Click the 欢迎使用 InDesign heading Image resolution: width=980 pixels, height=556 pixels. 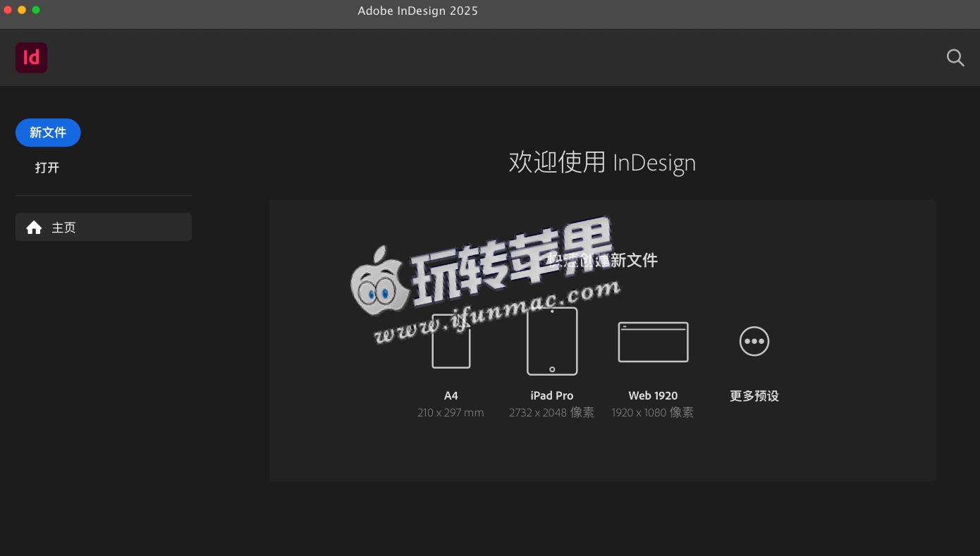pos(602,163)
